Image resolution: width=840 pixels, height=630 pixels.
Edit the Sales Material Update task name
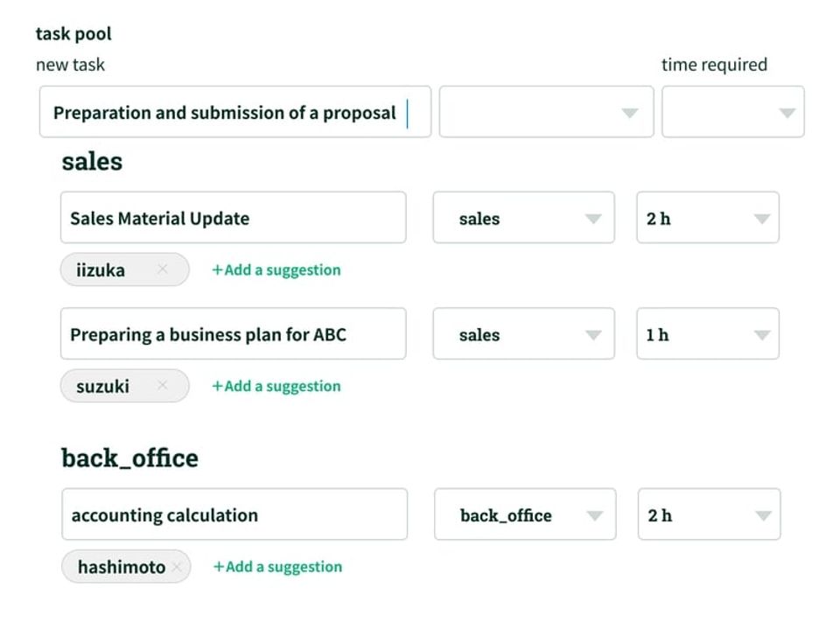233,218
